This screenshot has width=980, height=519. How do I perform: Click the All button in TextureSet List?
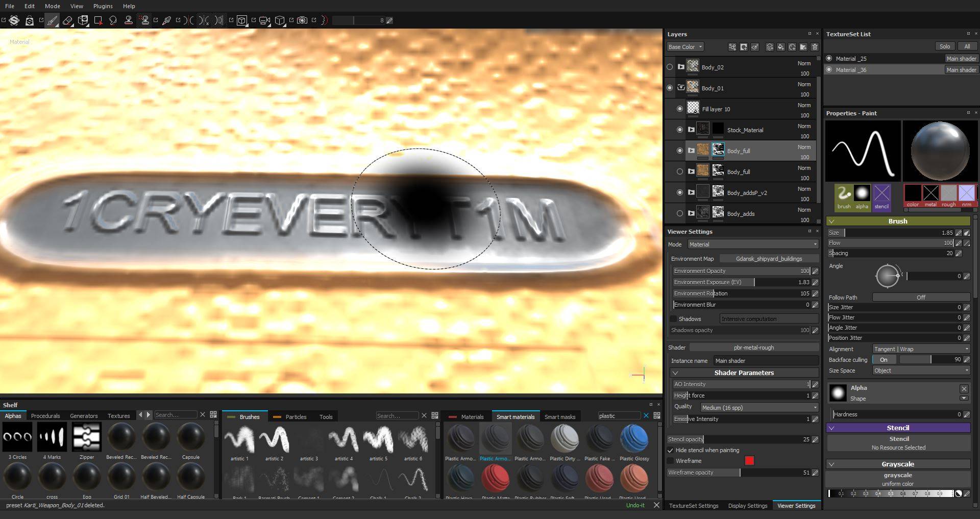click(x=967, y=46)
